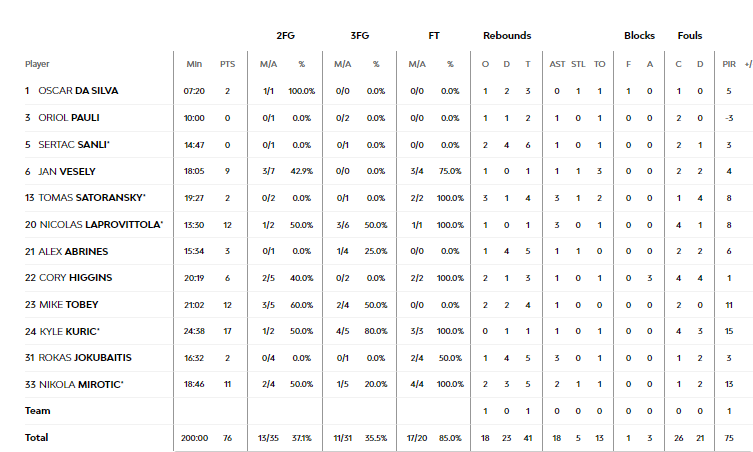The image size is (753, 452).
Task: Open Oriol Pauli player profile
Action: coord(69,118)
